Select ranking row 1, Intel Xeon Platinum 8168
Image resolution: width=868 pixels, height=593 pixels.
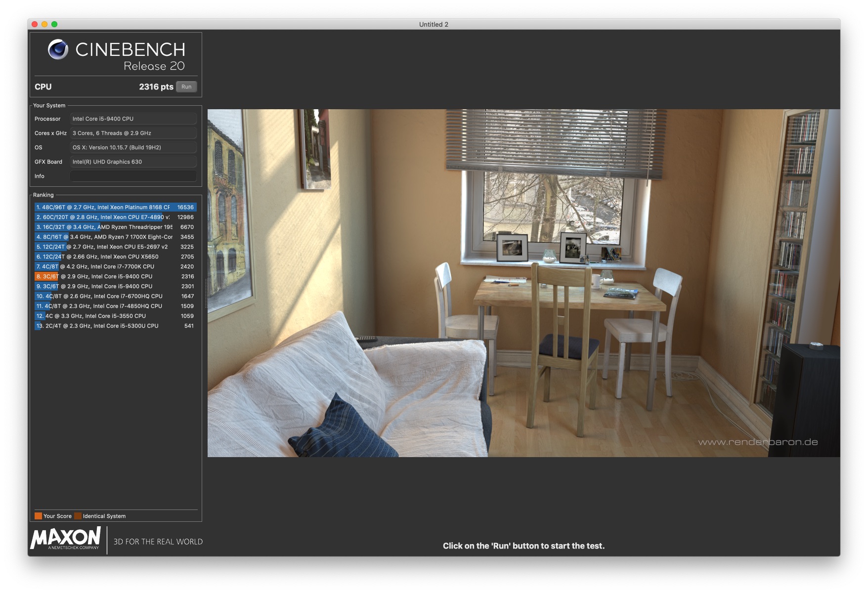click(x=116, y=207)
